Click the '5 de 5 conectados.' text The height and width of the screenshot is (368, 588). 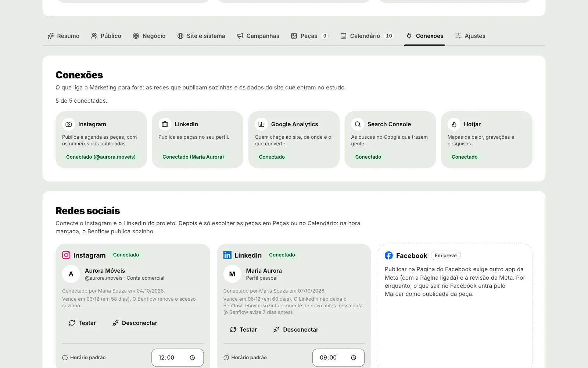pos(81,101)
